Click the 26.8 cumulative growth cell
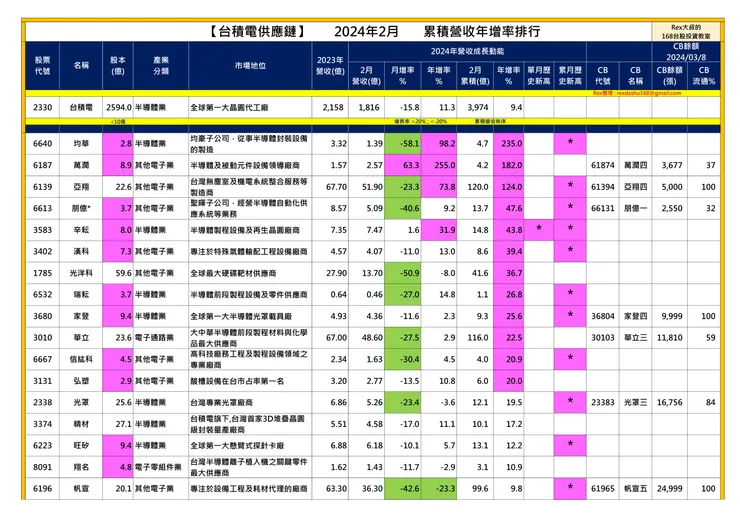The height and width of the screenshot is (523, 740). click(509, 295)
